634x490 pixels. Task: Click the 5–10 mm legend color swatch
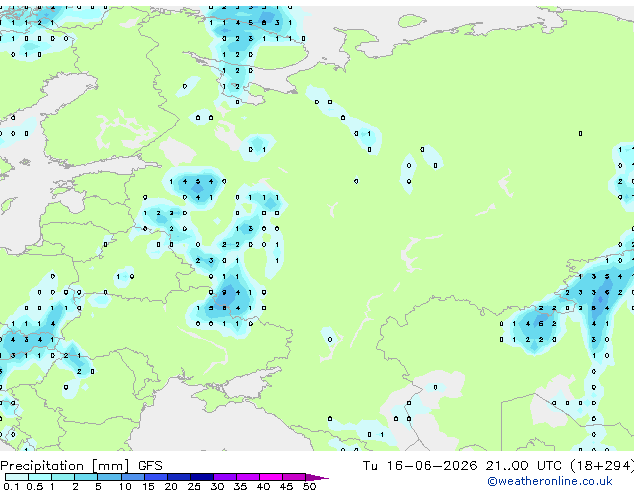(x=109, y=477)
